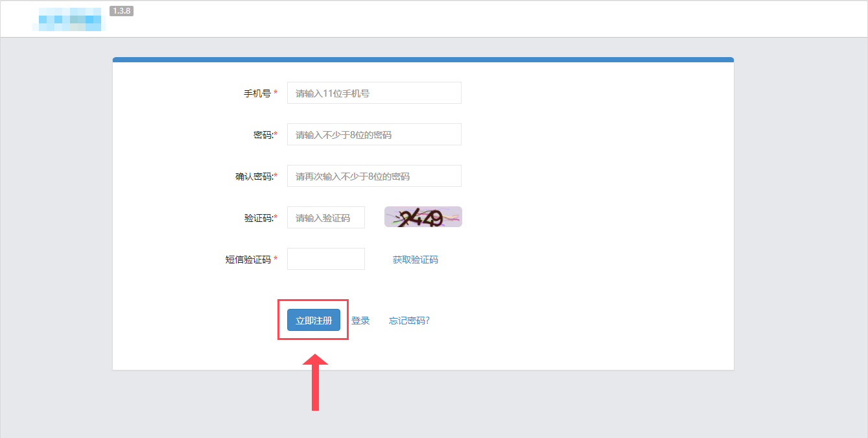Image resolution: width=868 pixels, height=438 pixels.
Task: Click the 确认密码 field label
Action: (x=253, y=176)
